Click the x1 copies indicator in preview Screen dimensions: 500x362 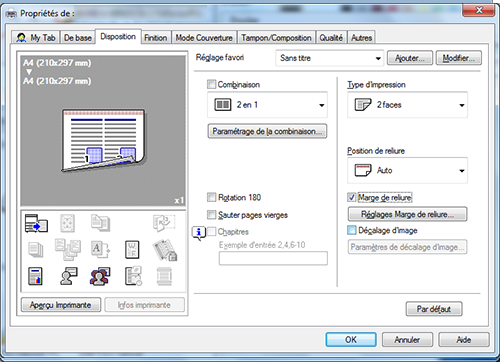(179, 200)
